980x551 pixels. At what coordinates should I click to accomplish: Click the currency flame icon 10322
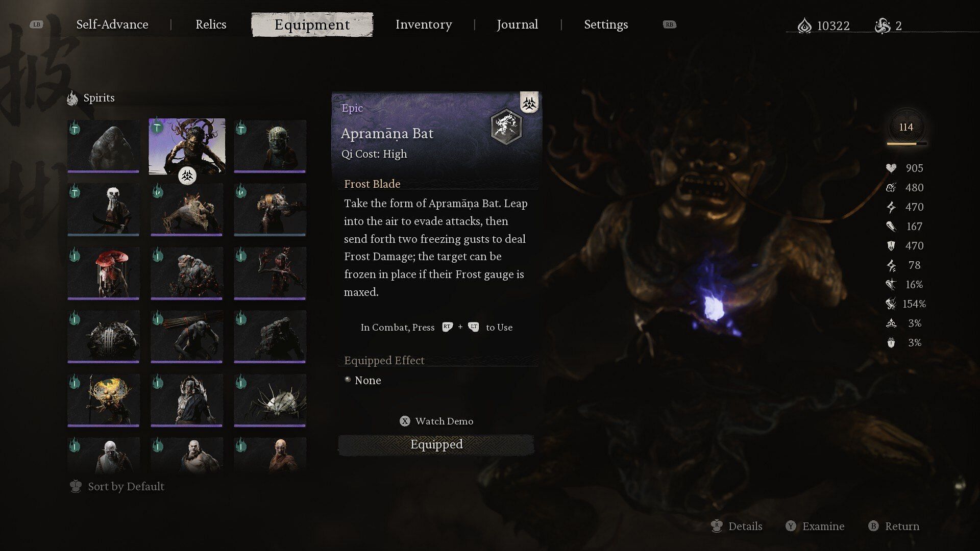pos(805,25)
